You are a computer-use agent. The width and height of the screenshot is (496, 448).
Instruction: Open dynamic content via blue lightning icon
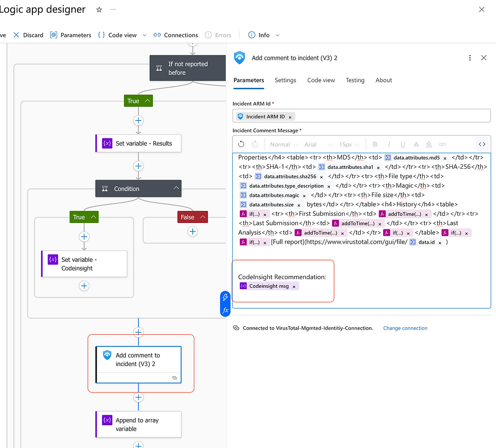pos(225,298)
